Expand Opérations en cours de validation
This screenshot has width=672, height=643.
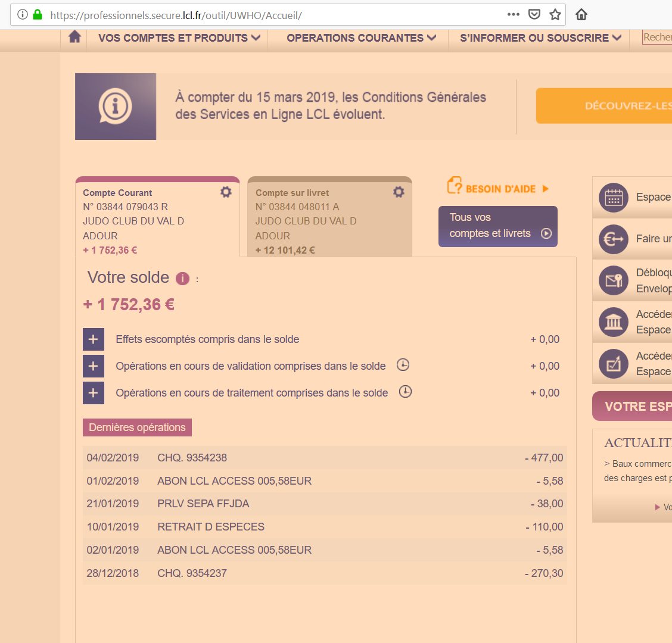[94, 366]
